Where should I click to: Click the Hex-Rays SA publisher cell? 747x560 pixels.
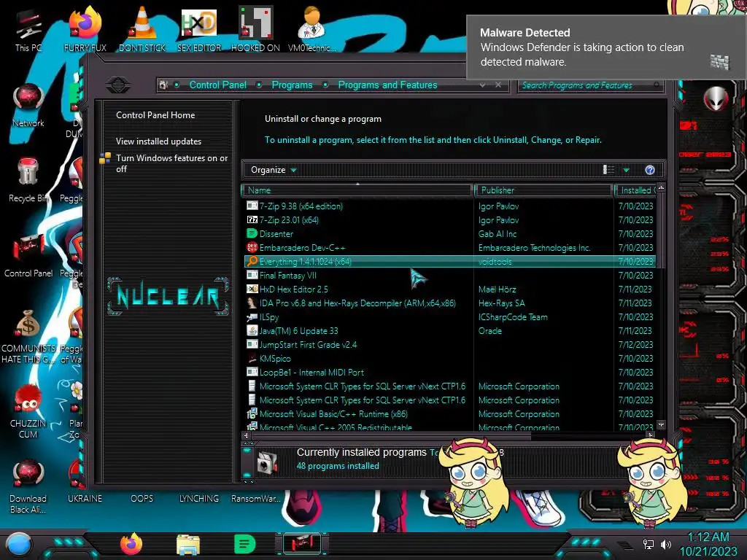click(501, 303)
